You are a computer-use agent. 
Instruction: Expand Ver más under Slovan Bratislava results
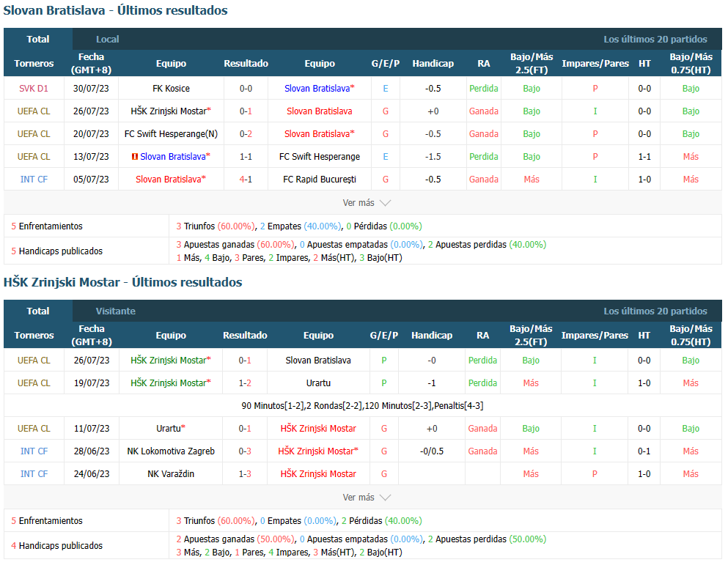[x=367, y=203]
